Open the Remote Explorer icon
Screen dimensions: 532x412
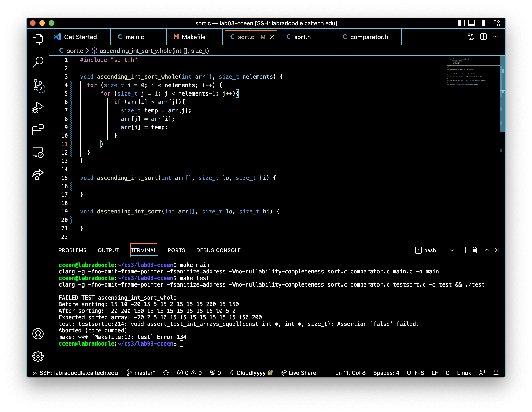38,153
